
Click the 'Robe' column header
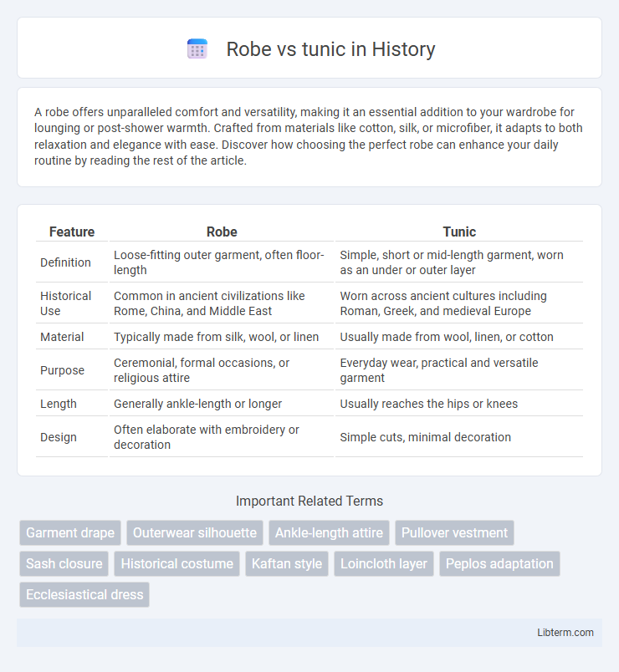point(222,232)
